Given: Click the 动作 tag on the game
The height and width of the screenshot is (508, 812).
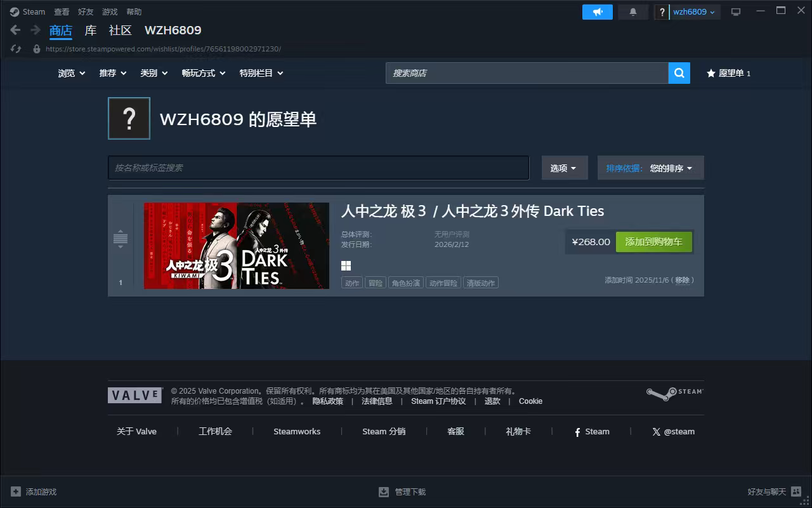Looking at the screenshot, I should (x=352, y=283).
